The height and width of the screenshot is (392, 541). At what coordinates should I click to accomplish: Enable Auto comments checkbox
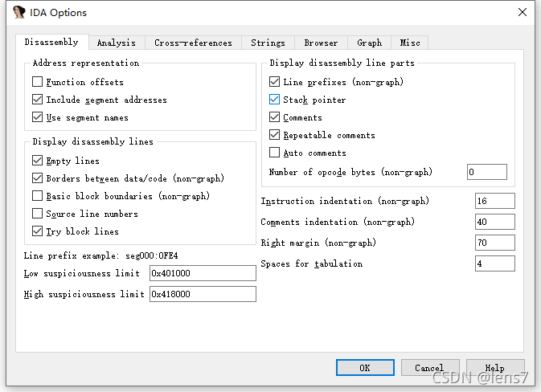click(274, 153)
